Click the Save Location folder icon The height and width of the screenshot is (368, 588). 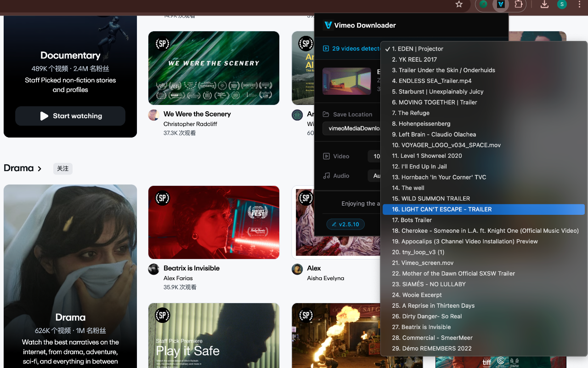[x=326, y=114]
